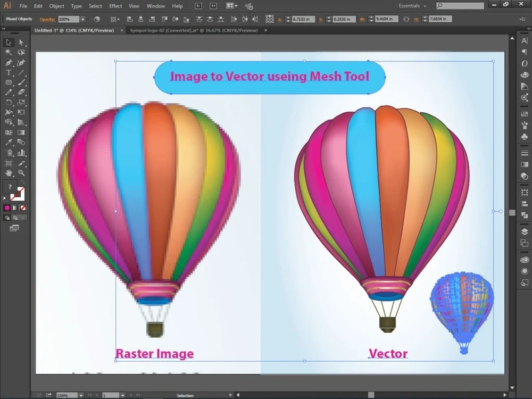The image size is (532, 399).
Task: Select the Magic Wand tool
Action: click(9, 53)
